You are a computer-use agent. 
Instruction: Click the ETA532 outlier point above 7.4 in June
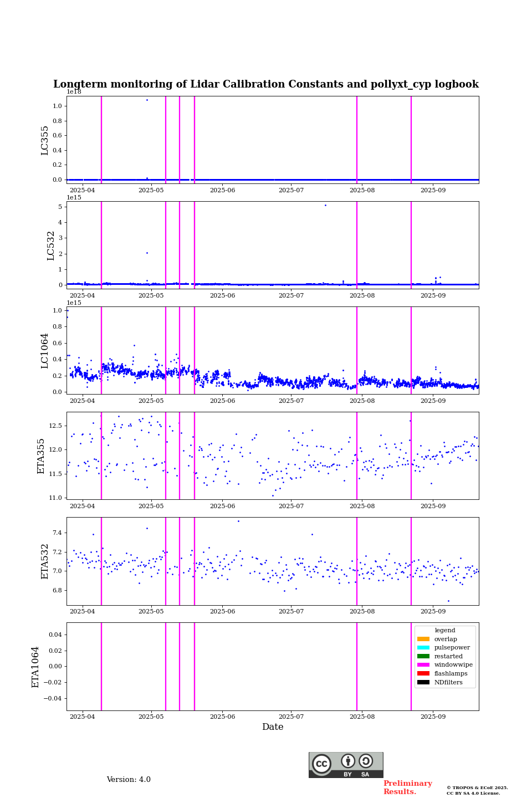click(239, 521)
